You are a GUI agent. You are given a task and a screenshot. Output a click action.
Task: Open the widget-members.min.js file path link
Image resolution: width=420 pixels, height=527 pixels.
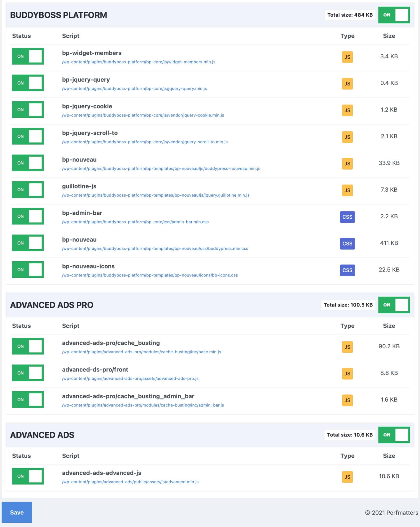(x=139, y=62)
